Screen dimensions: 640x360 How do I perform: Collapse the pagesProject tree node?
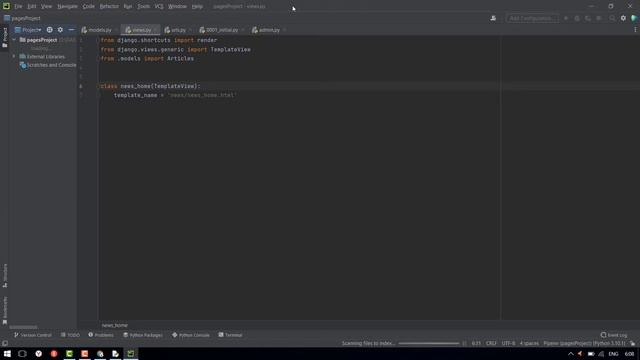14,40
